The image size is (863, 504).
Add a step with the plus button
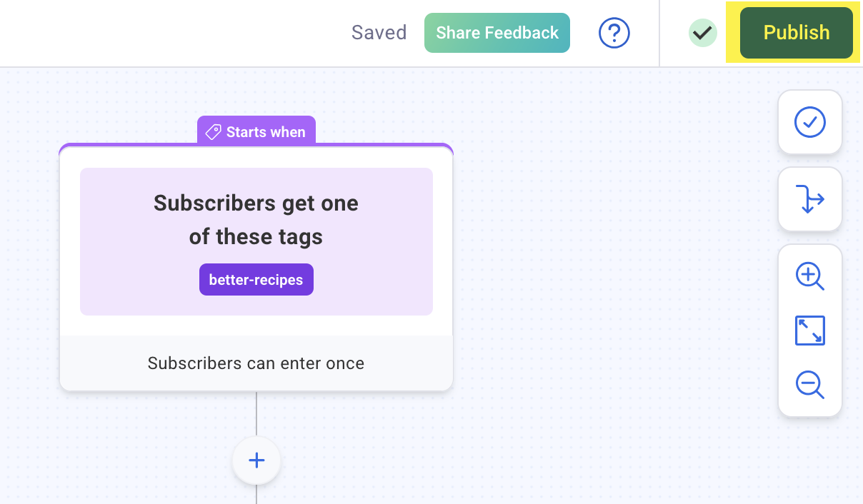click(x=256, y=460)
